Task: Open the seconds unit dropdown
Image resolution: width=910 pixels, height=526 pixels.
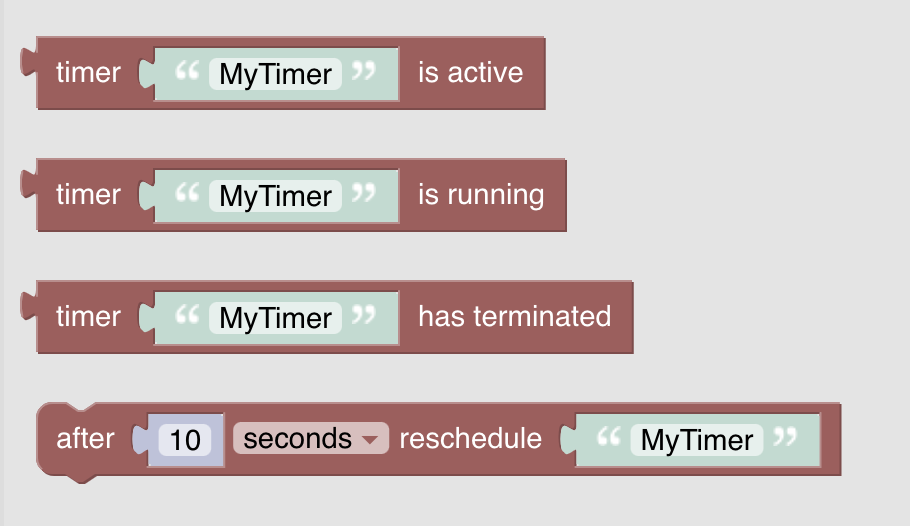Action: tap(310, 438)
